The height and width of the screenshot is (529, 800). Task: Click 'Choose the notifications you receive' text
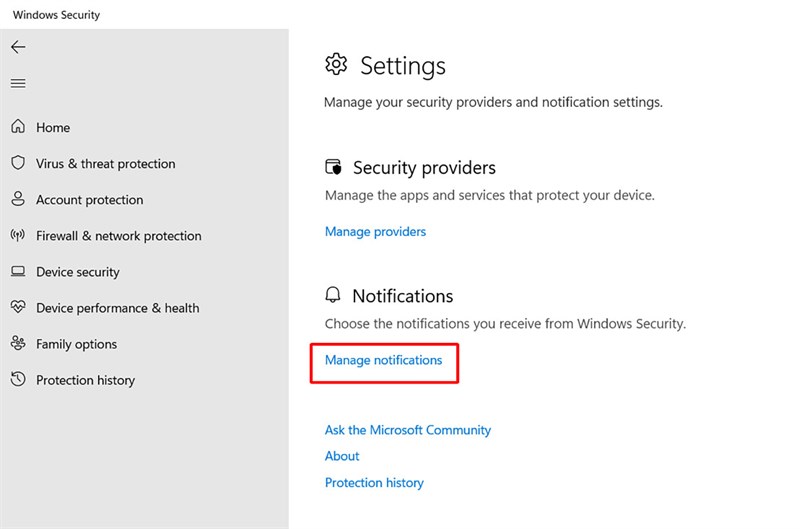pos(505,324)
